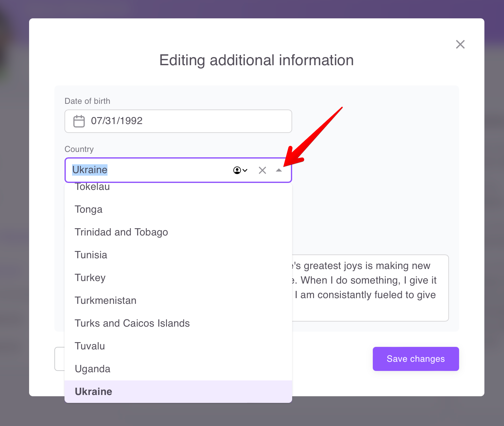The image size is (504, 426).
Task: Pick Tuvalu from the country list
Action: [x=89, y=346]
